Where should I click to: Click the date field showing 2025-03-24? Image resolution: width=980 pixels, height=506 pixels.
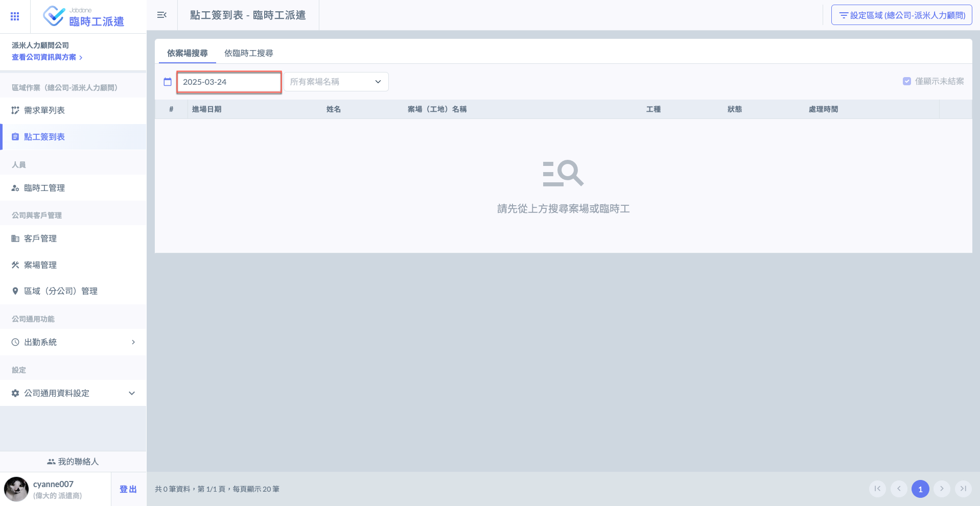(229, 82)
